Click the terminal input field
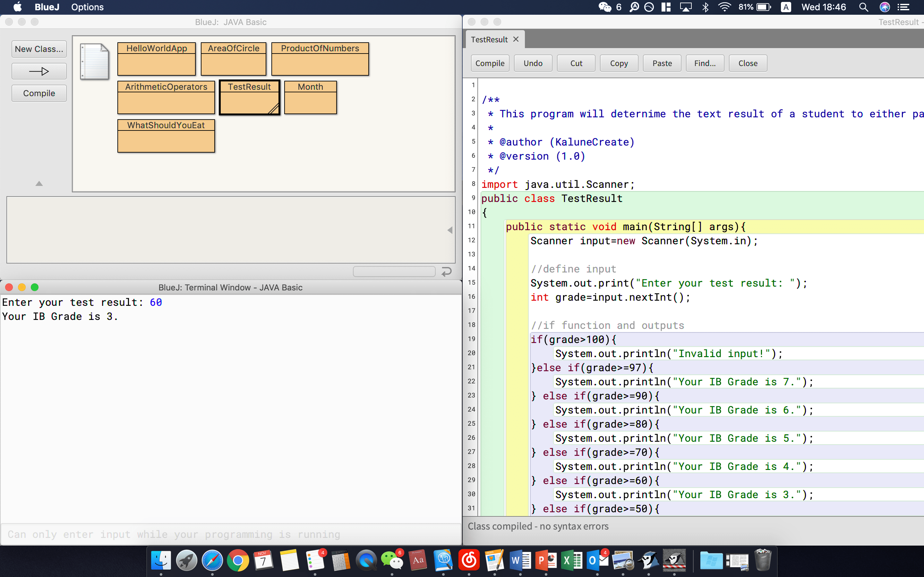The image size is (924, 577). (x=231, y=534)
